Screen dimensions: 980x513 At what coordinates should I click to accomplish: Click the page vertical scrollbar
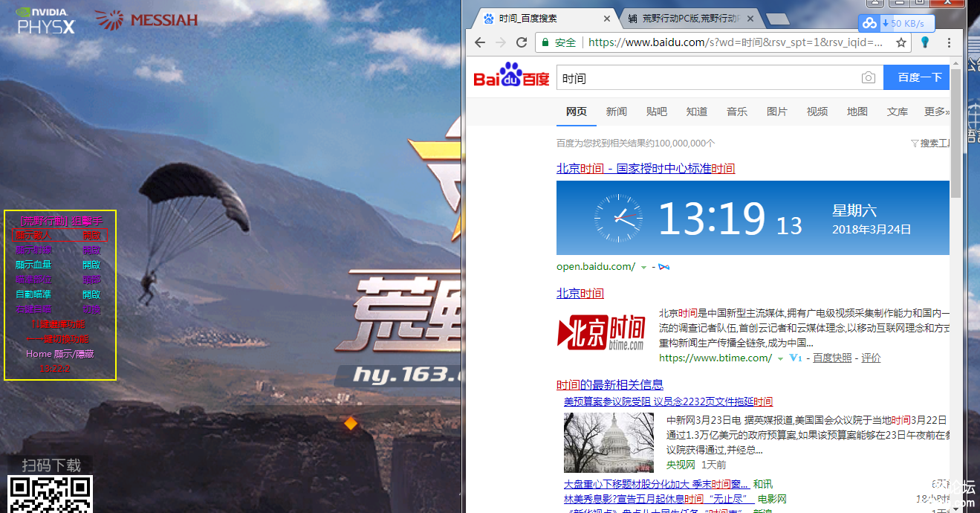coord(956,134)
